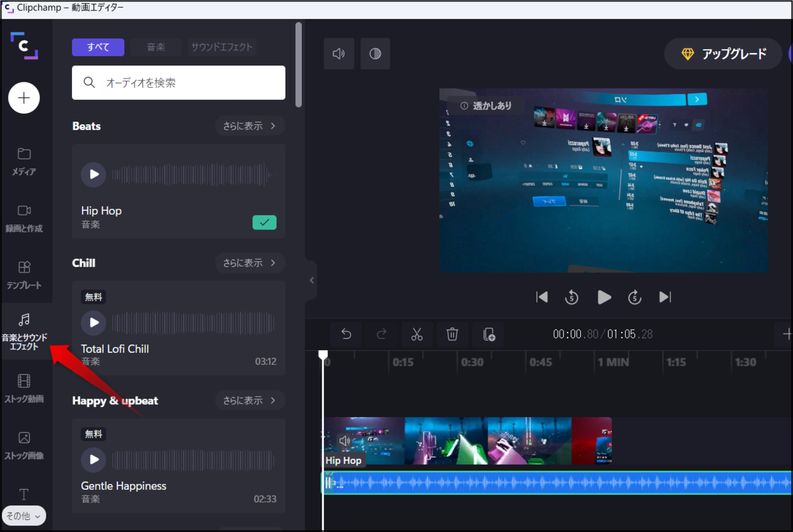Undo the last action
The width and height of the screenshot is (793, 532).
click(x=346, y=334)
